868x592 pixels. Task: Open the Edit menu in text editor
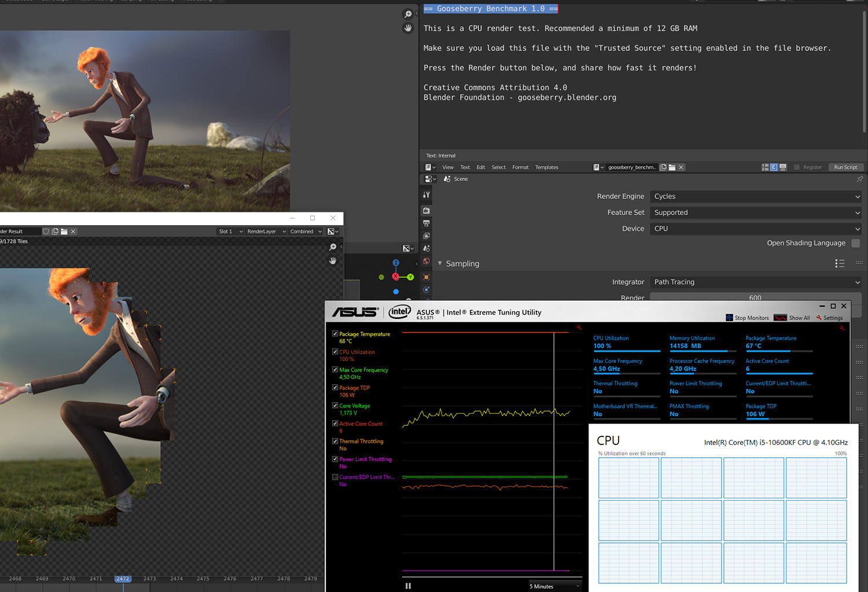tap(481, 167)
